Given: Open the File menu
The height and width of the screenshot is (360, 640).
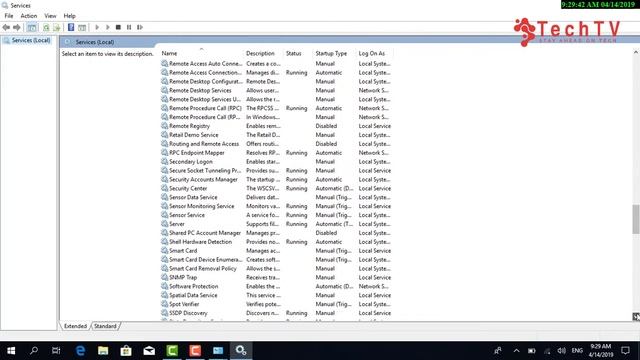Looking at the screenshot, I should 9,16.
